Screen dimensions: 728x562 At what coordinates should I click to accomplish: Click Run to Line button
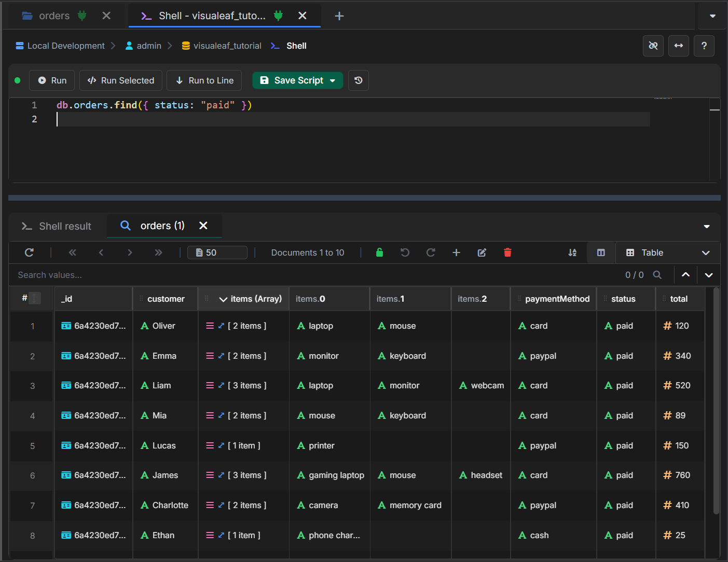tap(204, 80)
